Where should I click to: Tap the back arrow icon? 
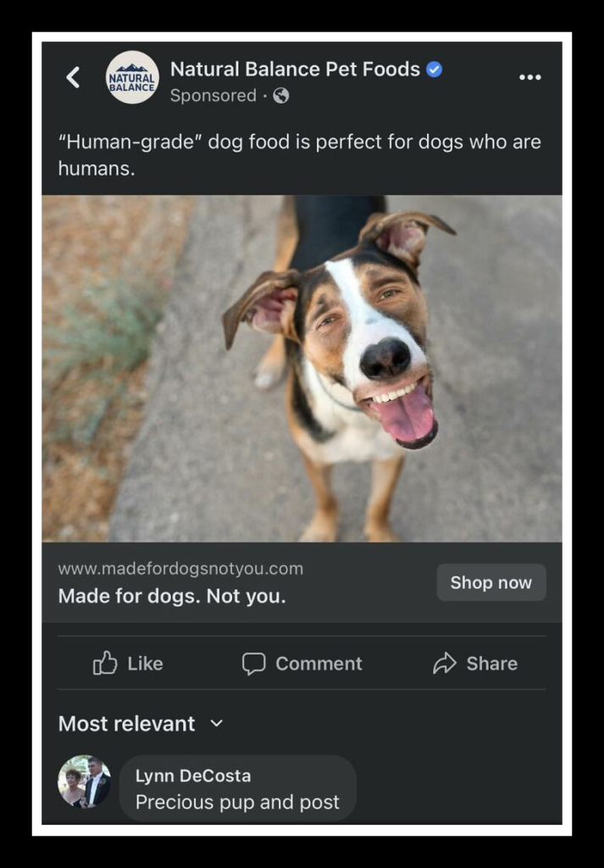[x=73, y=77]
